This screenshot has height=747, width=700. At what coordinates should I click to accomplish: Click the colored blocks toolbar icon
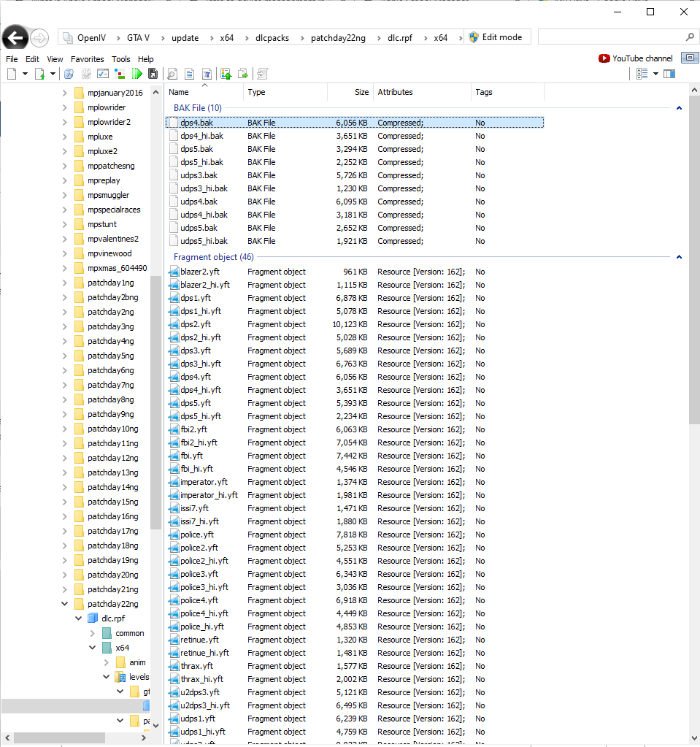(120, 74)
